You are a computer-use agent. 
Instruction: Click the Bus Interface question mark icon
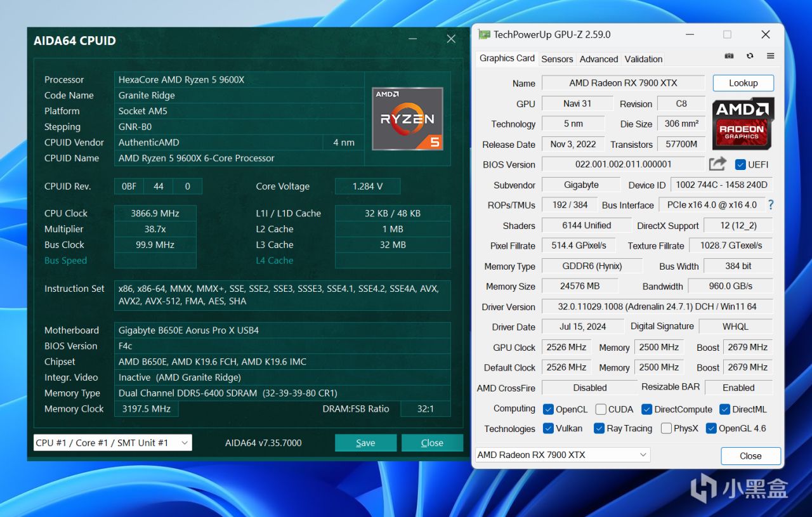(x=771, y=205)
